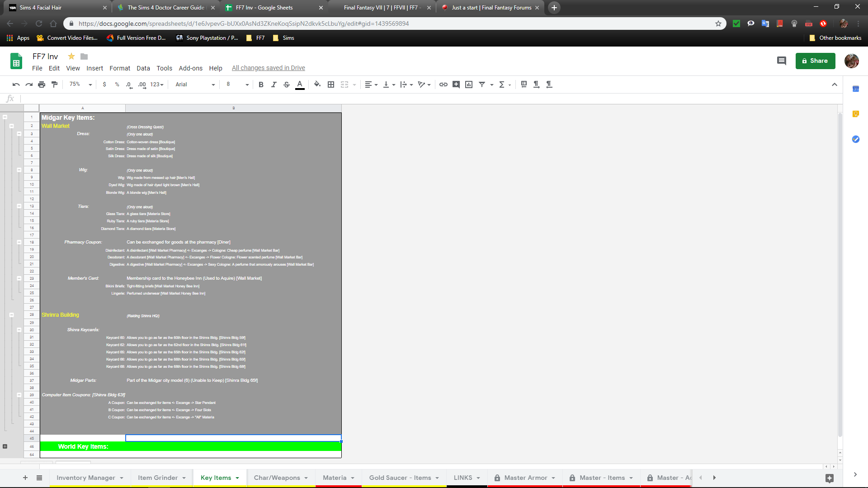Collapse the Pharmacy Coupon row group
This screenshot has height=488, width=868.
tap(19, 242)
